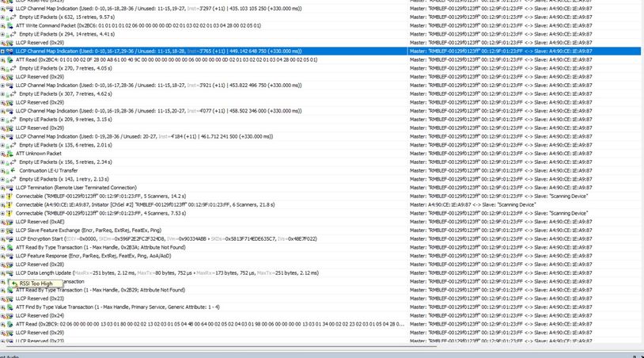Click the LLCP Termination row icon
644x358 pixels.
[9, 188]
